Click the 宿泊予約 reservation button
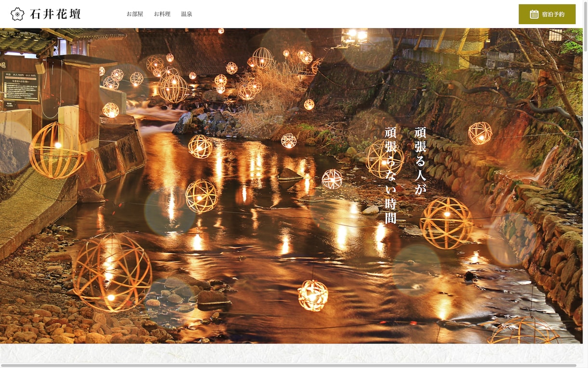Viewport: 588px width, 368px height. click(547, 14)
